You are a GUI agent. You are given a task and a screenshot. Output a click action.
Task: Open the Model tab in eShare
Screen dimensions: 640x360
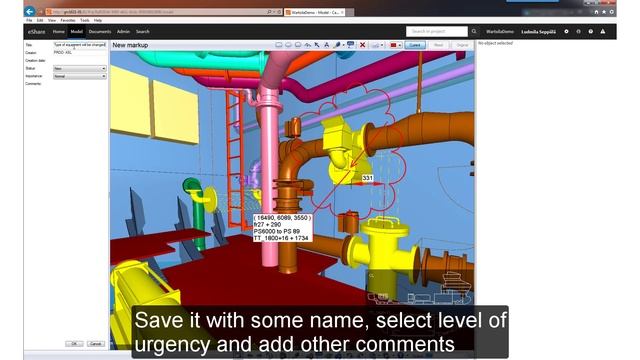click(76, 31)
